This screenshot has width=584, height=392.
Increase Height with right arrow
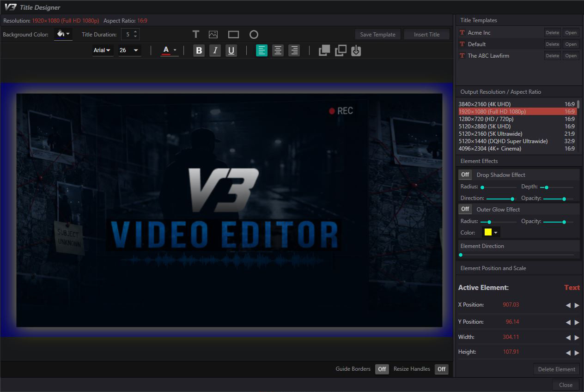577,353
